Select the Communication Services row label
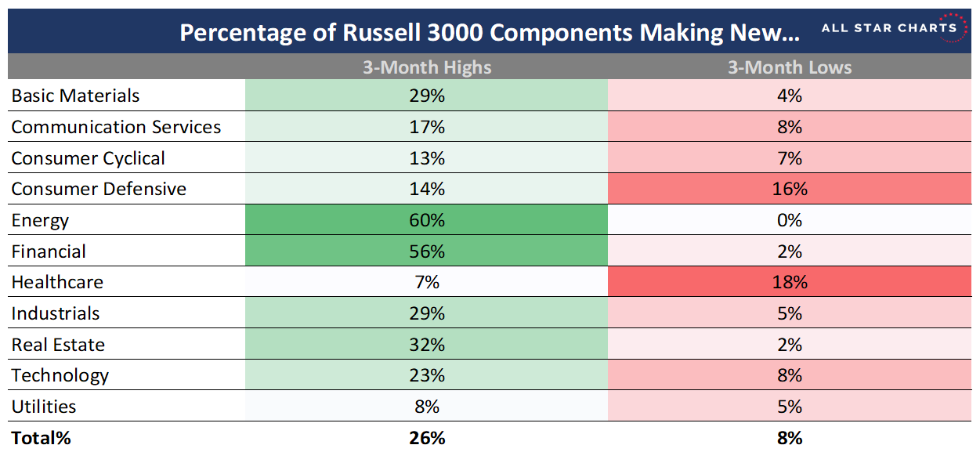Viewport: 980px width, 463px height. [x=116, y=127]
